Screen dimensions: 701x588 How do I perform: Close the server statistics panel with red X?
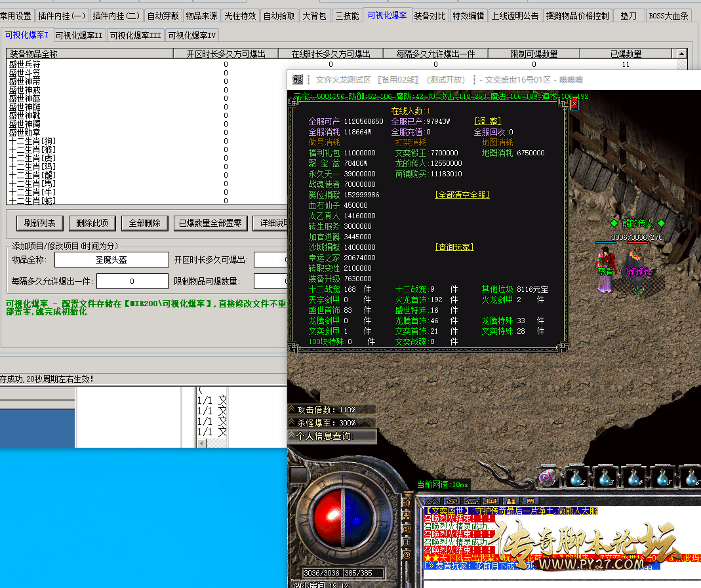(574, 104)
